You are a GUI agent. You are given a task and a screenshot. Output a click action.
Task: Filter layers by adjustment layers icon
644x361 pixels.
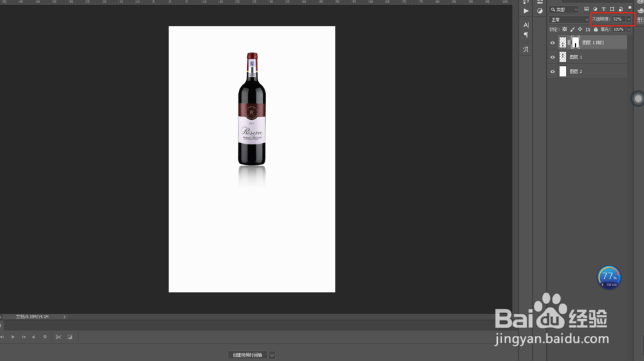pyautogui.click(x=595, y=9)
